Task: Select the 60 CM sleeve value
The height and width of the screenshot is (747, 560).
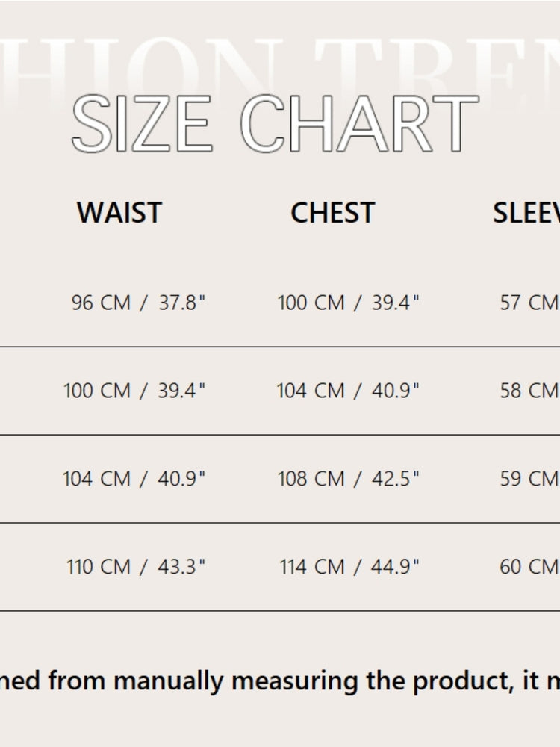Action: [x=529, y=567]
